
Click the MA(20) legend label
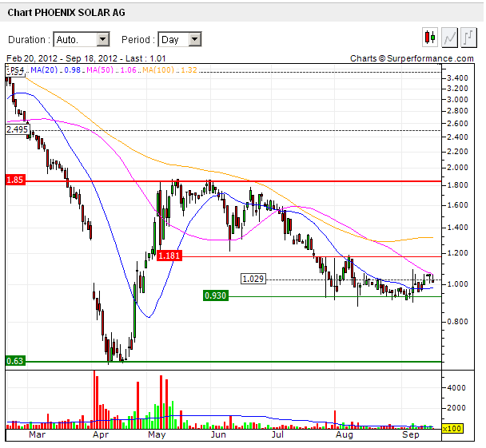click(43, 71)
